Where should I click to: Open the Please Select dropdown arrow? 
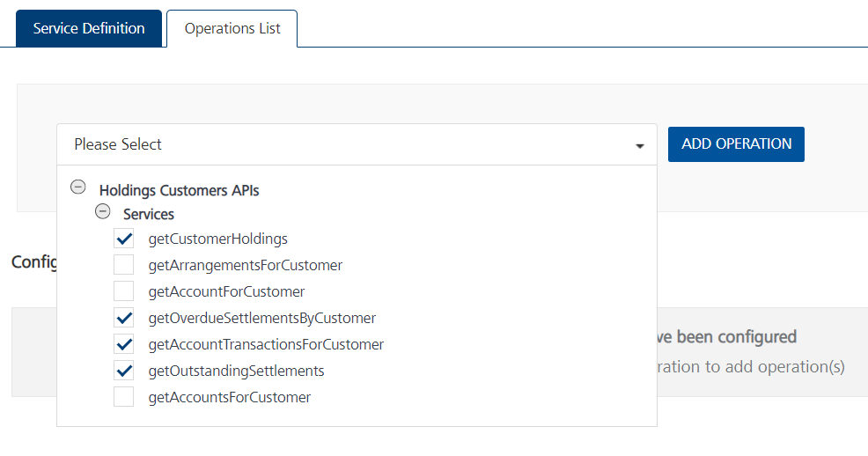(x=640, y=146)
